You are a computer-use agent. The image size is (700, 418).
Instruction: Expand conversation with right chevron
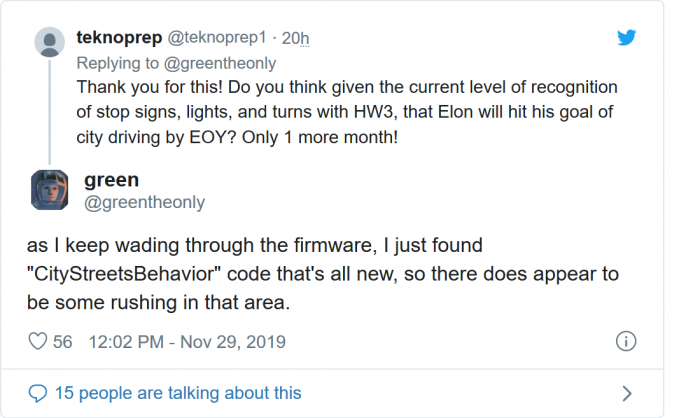coord(627,393)
